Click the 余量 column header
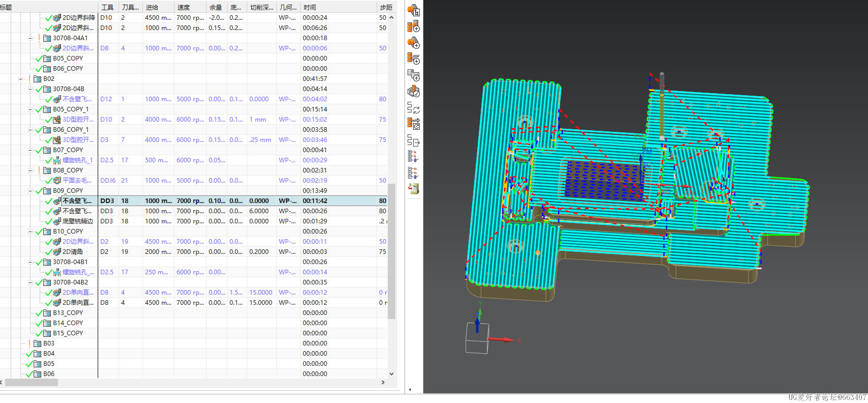Image resolution: width=868 pixels, height=403 pixels. click(x=217, y=7)
